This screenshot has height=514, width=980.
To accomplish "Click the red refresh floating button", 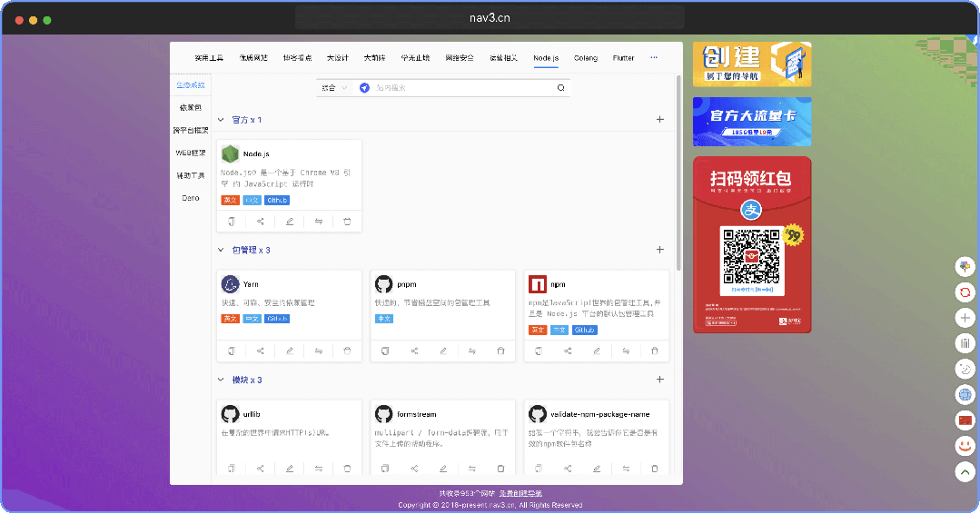I will [x=965, y=292].
